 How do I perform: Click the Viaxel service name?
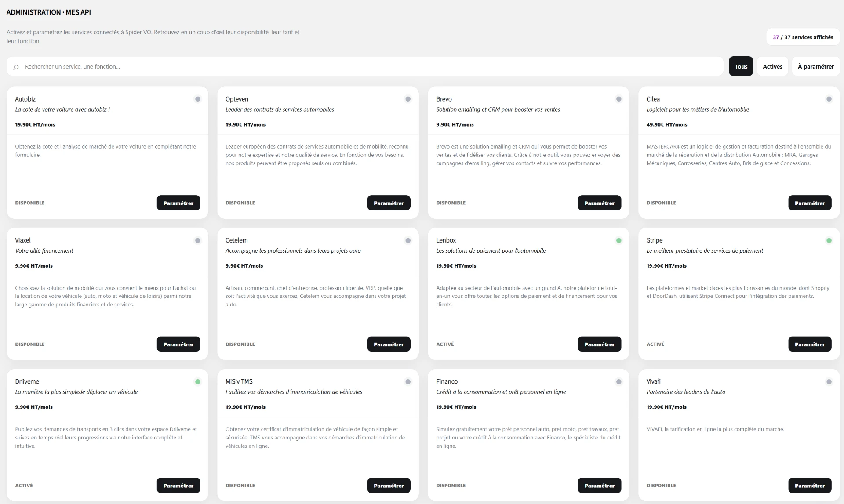coord(23,240)
